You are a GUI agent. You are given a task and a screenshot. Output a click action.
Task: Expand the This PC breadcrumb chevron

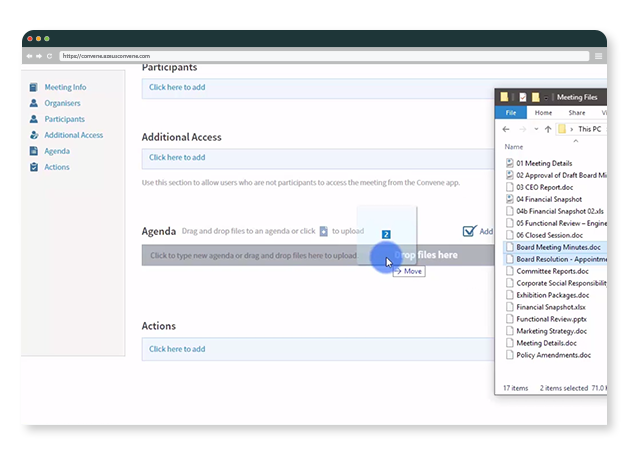pos(573,129)
